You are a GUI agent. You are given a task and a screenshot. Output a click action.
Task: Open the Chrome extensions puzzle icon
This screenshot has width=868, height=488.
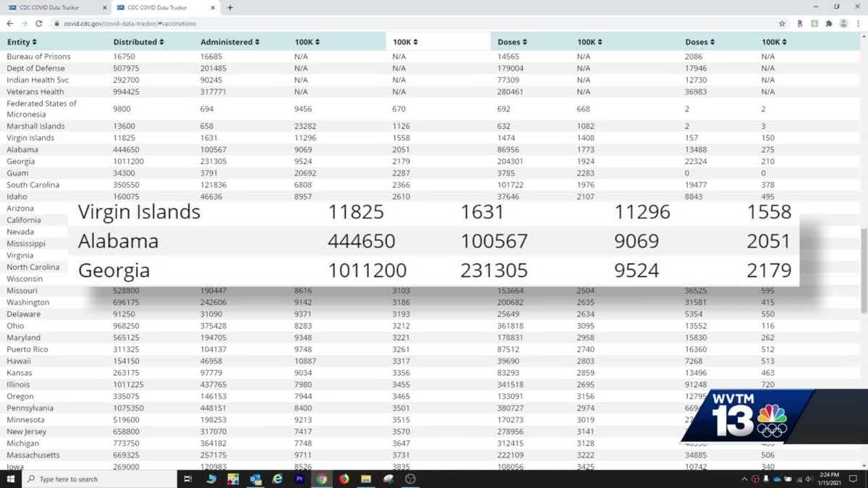tap(829, 23)
